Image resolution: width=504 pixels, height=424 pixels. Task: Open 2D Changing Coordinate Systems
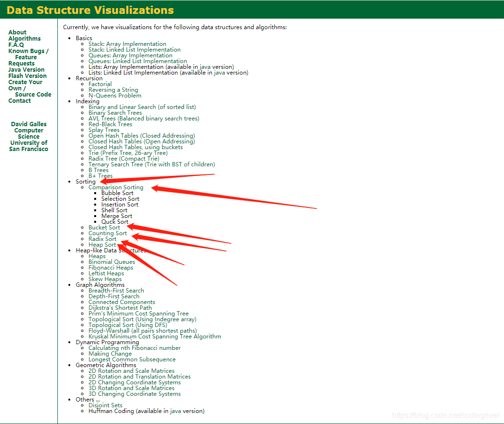coord(134,382)
